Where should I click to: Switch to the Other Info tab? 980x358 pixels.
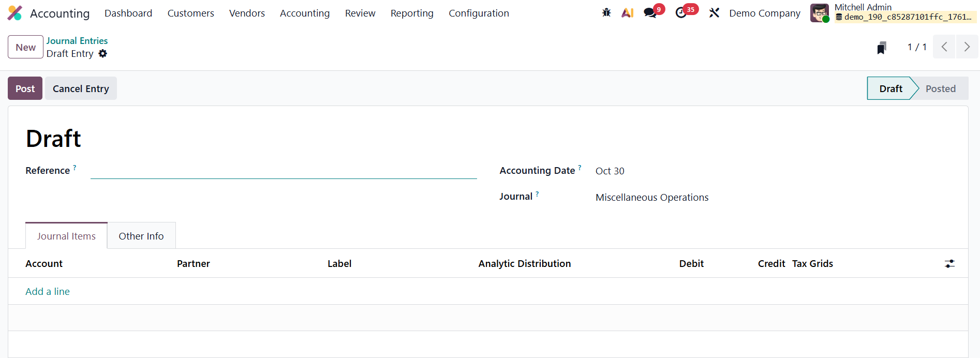point(141,236)
